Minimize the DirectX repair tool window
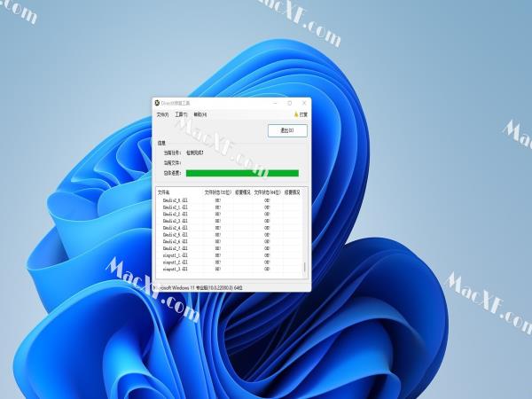532x399 pixels. coord(276,103)
